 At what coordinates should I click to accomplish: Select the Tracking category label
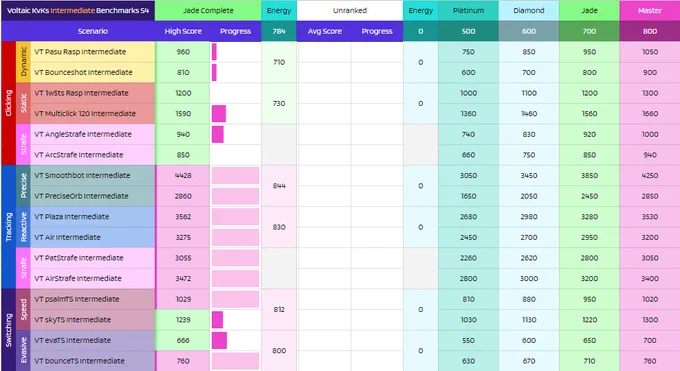8,227
